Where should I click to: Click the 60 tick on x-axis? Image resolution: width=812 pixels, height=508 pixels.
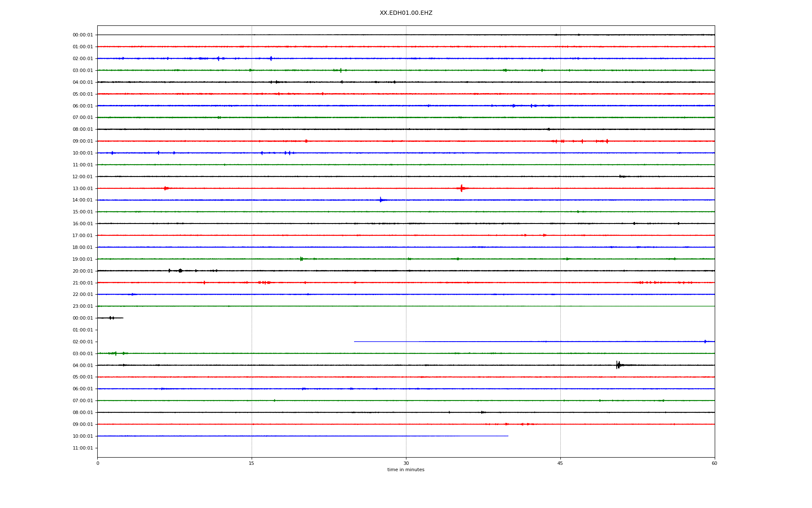click(714, 463)
